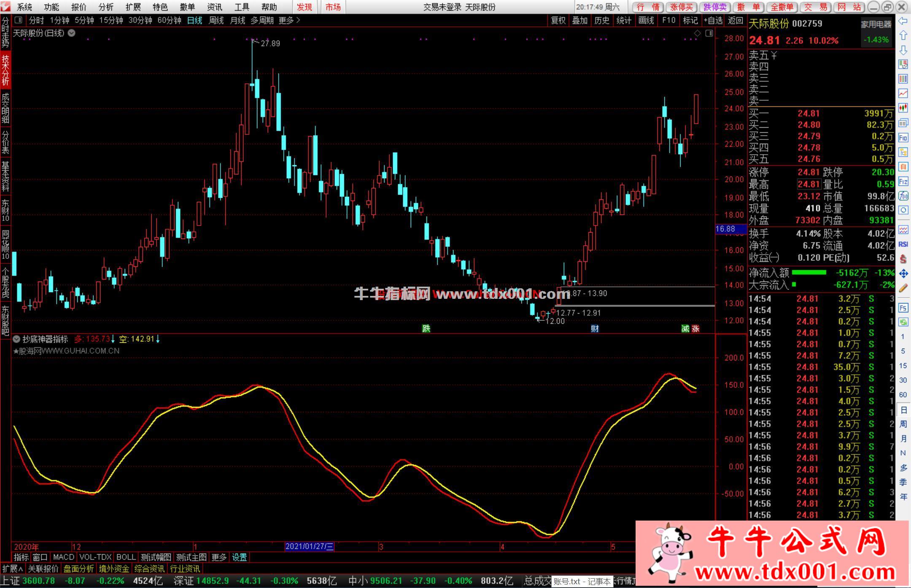Select the pencil drawing tool icon
The width and height of the screenshot is (911, 588).
click(x=903, y=288)
